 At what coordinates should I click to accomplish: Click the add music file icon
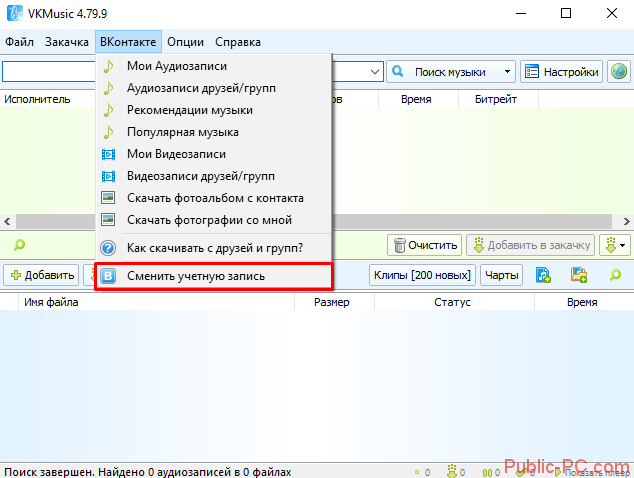pos(543,275)
